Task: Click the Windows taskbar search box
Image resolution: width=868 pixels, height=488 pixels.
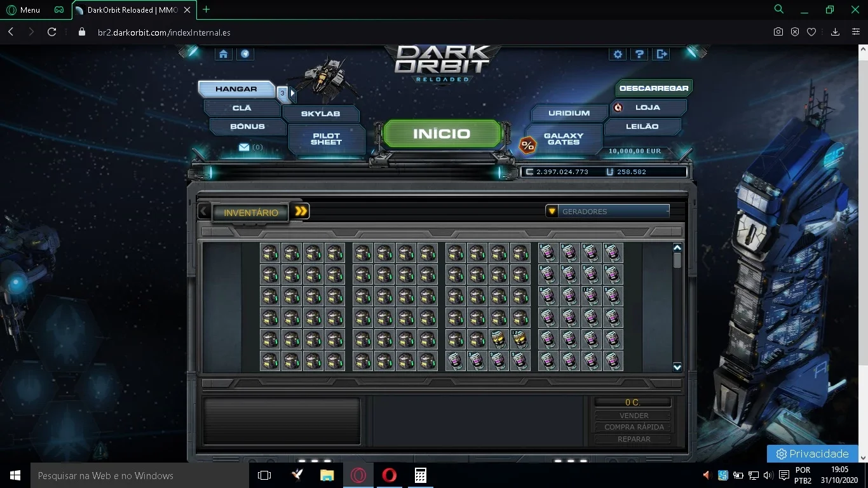Action: click(x=140, y=475)
